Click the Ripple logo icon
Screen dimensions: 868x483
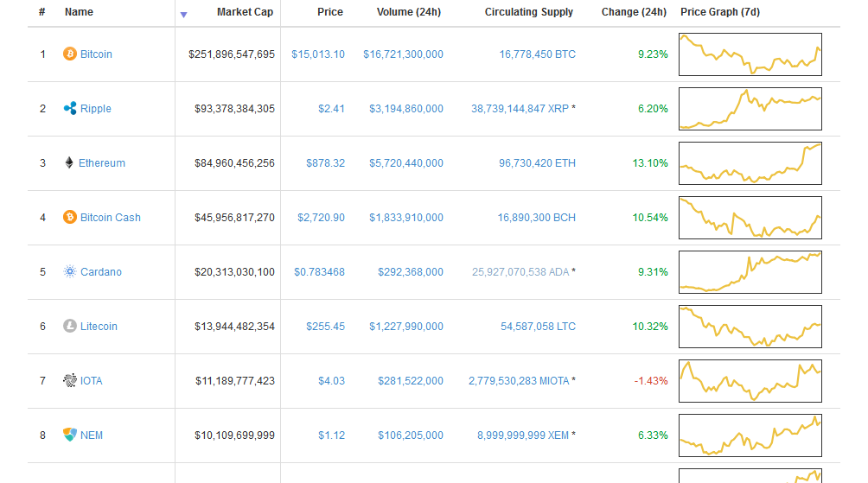pyautogui.click(x=70, y=108)
